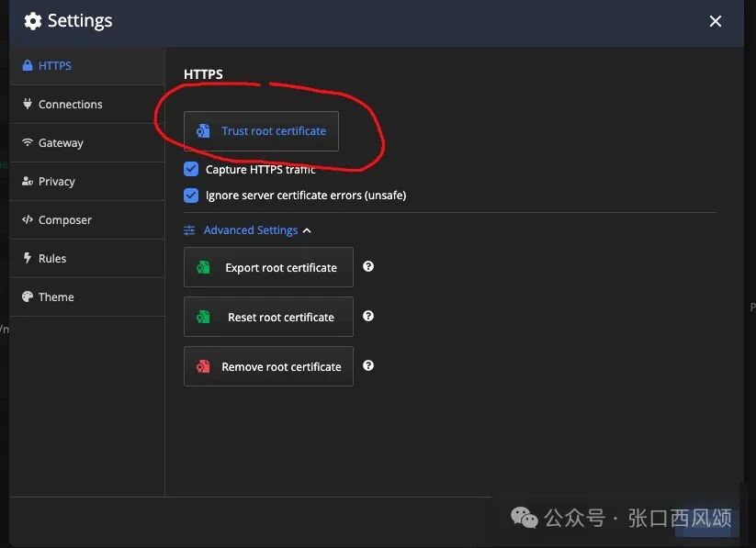Viewport: 756px width, 548px height.
Task: Click the plug icon beside Connections
Action: (28, 105)
